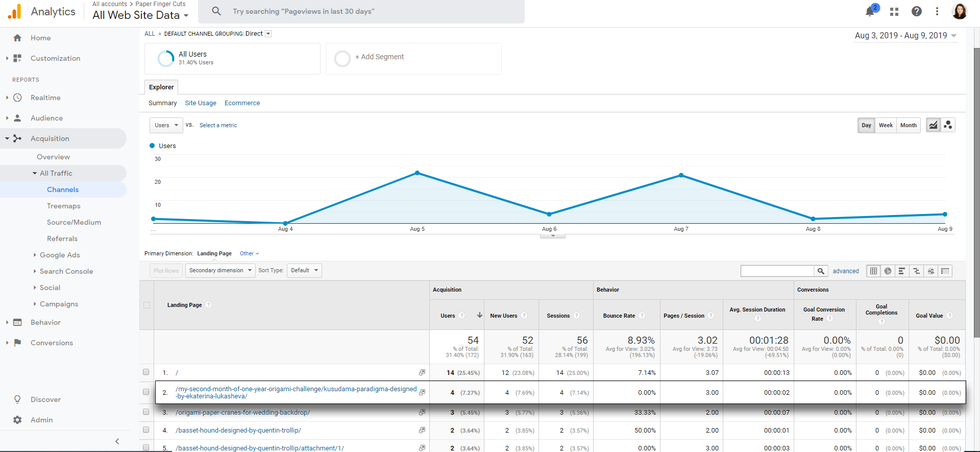Screen dimensions: 980x452
Task: Switch to motion chart view icon
Action: (948, 125)
